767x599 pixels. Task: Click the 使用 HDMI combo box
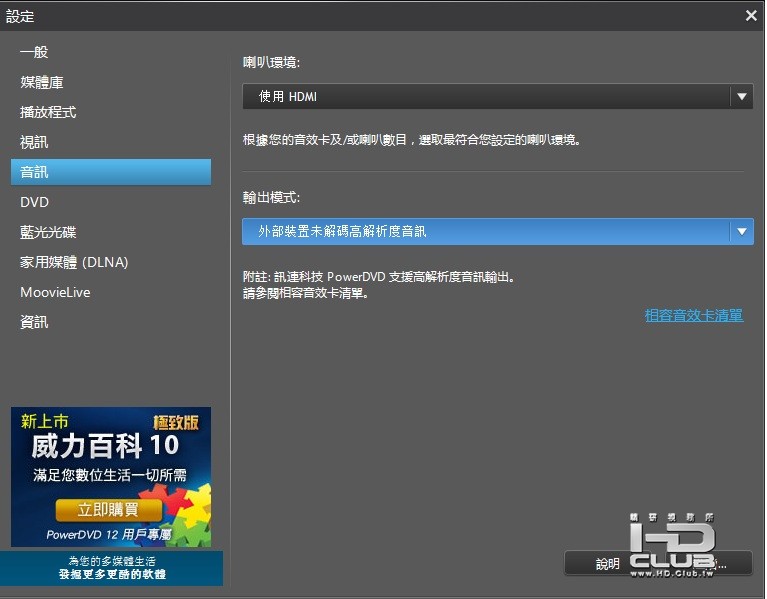click(497, 96)
